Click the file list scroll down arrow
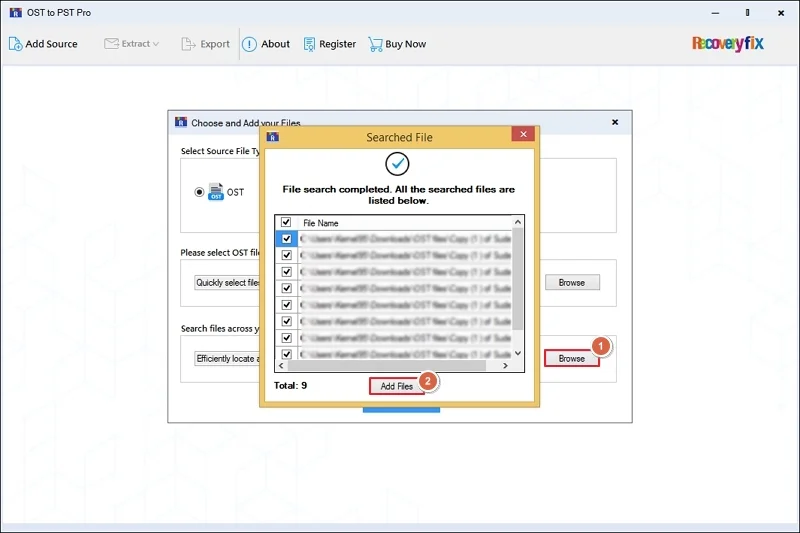 [518, 353]
